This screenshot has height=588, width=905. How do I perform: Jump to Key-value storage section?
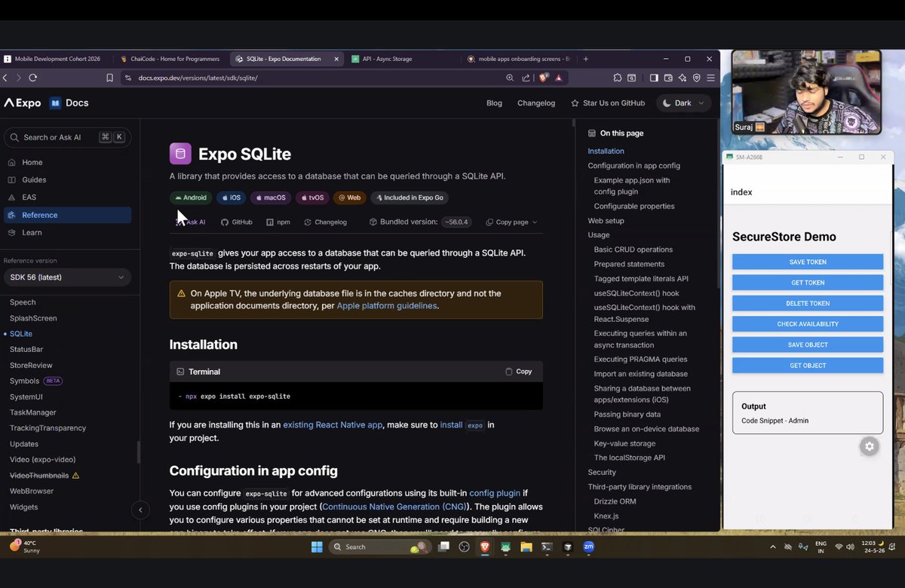pyautogui.click(x=624, y=443)
